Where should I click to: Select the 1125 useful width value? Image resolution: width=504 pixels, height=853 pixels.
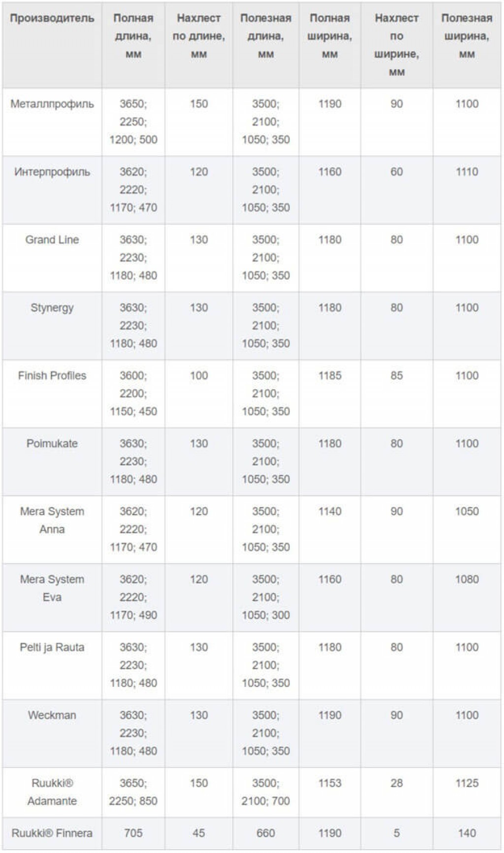467,784
